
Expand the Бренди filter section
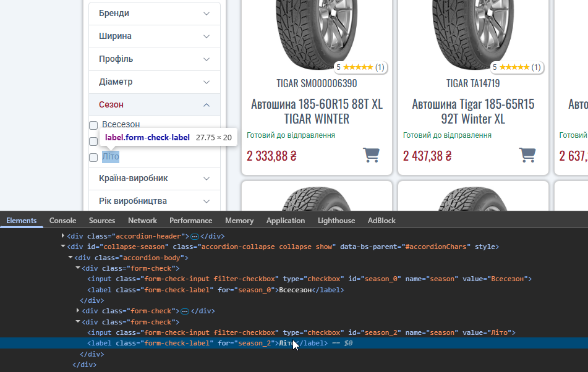tap(155, 14)
